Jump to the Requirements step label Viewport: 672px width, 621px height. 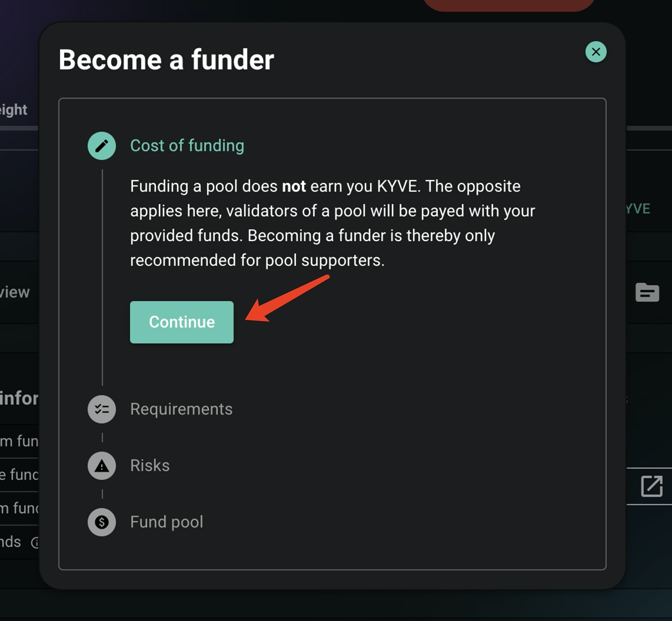[x=181, y=409]
